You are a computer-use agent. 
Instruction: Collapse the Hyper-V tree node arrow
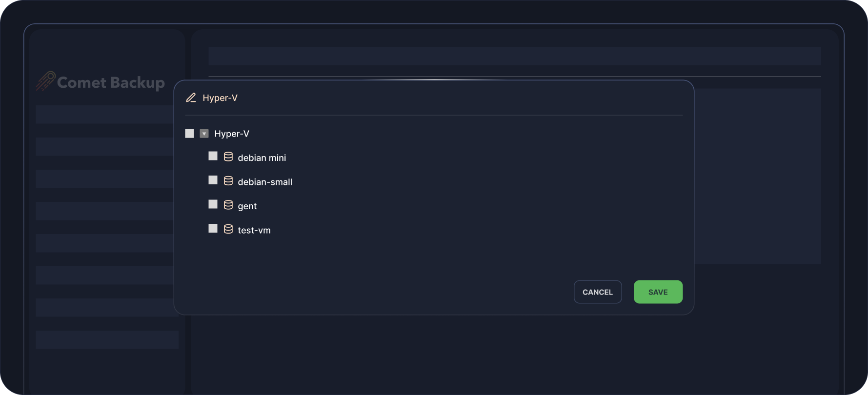click(204, 134)
